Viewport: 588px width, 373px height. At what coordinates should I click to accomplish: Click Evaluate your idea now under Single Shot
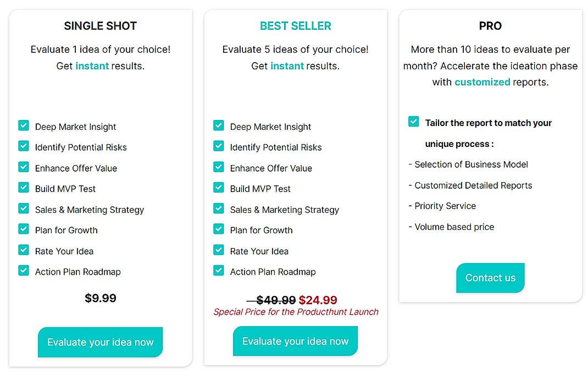pos(100,342)
